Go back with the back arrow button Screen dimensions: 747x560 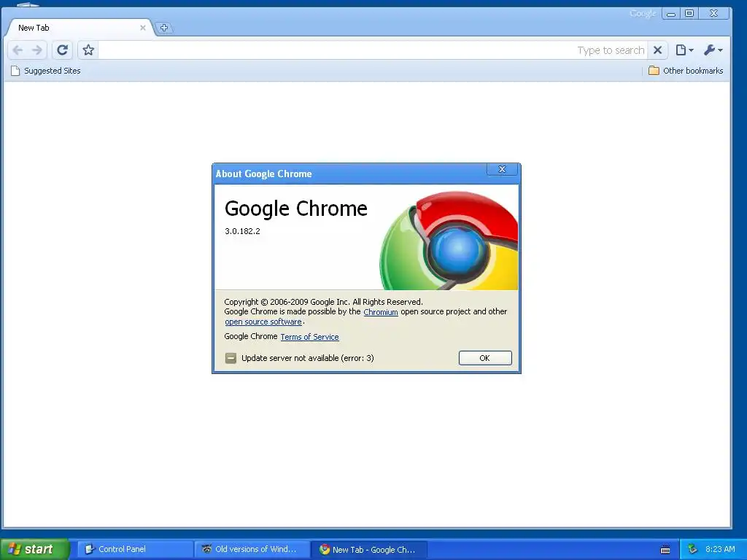pos(18,50)
